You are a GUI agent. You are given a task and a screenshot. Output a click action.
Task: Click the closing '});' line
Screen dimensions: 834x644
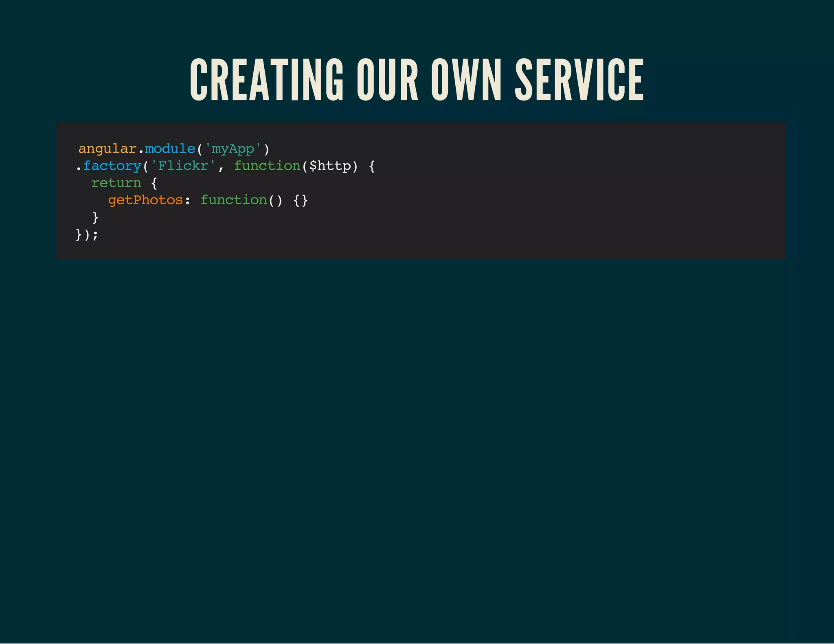pyautogui.click(x=87, y=234)
